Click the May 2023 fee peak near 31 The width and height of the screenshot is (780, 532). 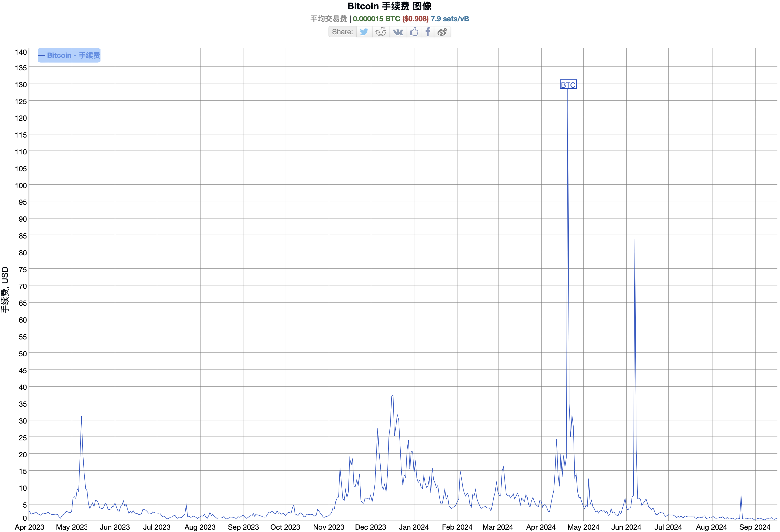pyautogui.click(x=81, y=417)
